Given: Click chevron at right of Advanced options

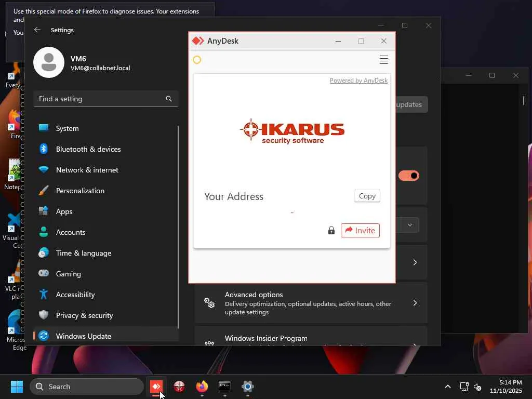Looking at the screenshot, I should click(x=415, y=303).
